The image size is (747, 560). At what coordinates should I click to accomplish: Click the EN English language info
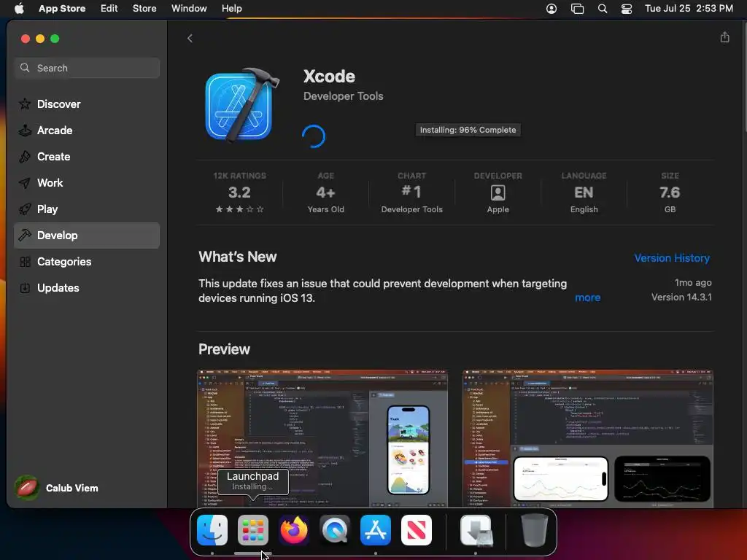pyautogui.click(x=584, y=192)
